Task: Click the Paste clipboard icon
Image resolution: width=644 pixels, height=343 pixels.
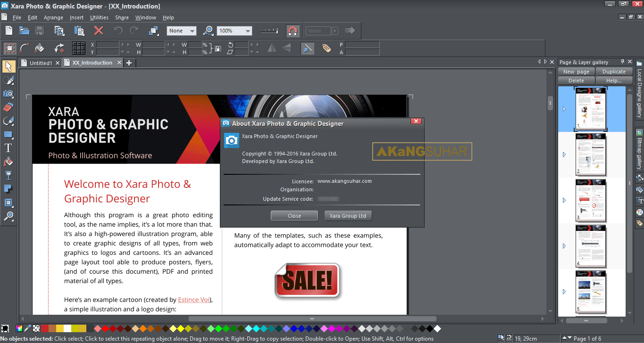Action: 79,31
